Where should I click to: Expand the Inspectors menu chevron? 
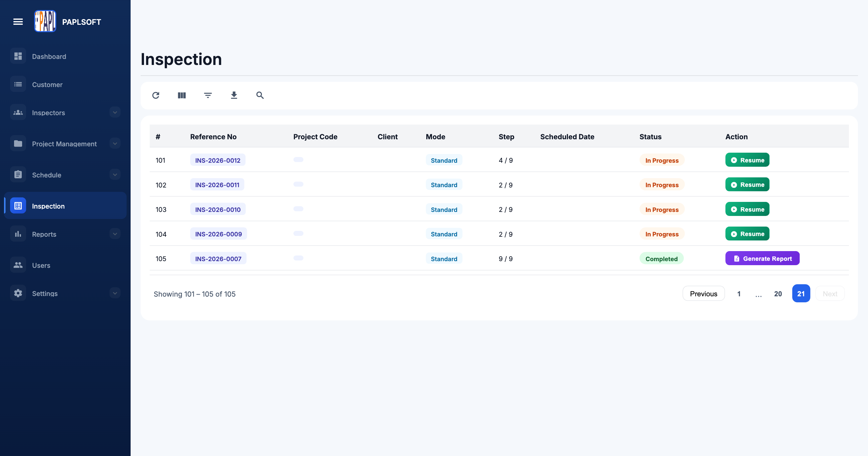click(x=115, y=112)
